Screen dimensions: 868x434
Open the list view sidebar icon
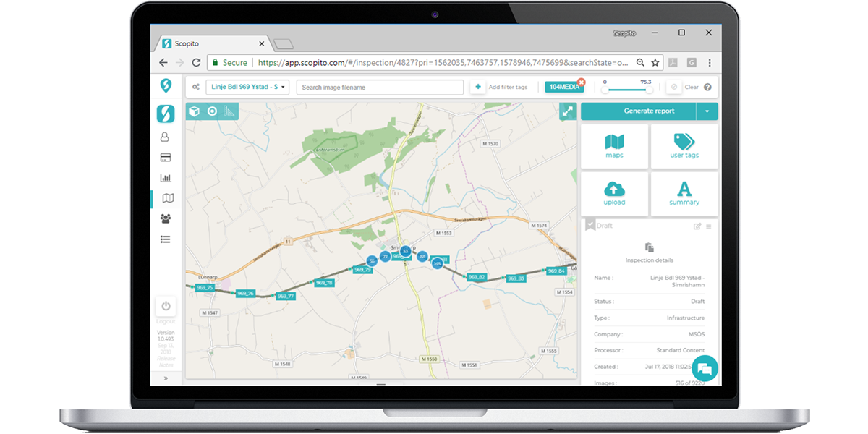point(166,239)
